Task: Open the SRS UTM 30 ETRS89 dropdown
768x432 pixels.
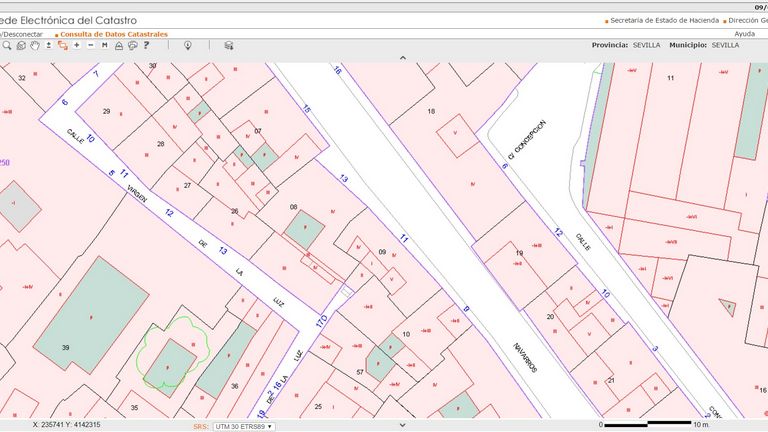Action: (244, 426)
